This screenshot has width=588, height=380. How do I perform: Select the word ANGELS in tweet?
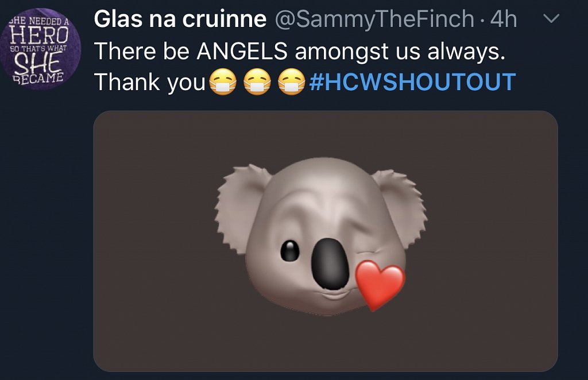coord(242,51)
